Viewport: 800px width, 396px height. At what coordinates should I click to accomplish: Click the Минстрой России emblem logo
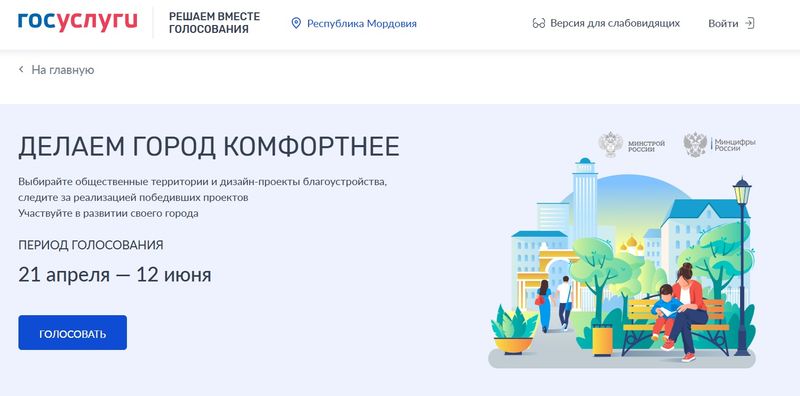[x=632, y=144]
